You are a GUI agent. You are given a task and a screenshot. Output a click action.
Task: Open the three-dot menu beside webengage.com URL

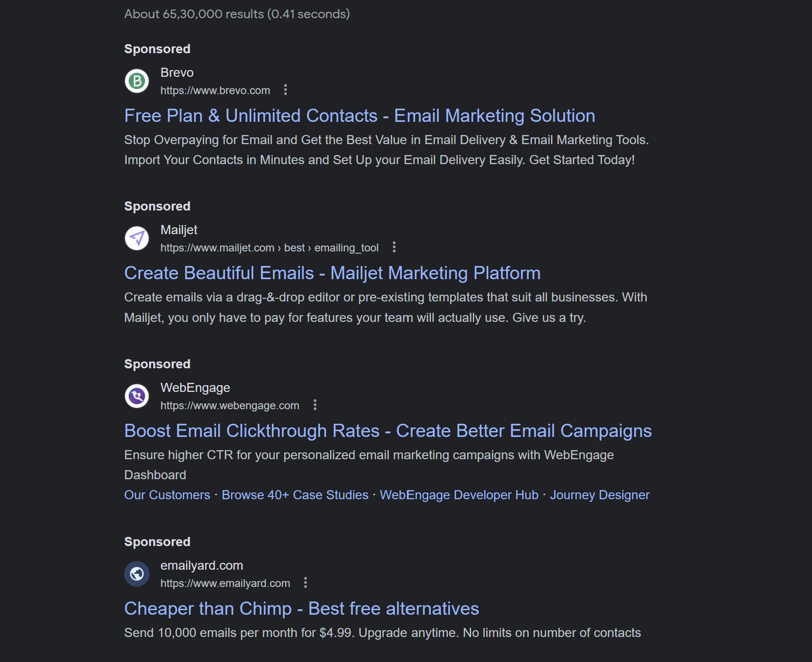tap(315, 405)
